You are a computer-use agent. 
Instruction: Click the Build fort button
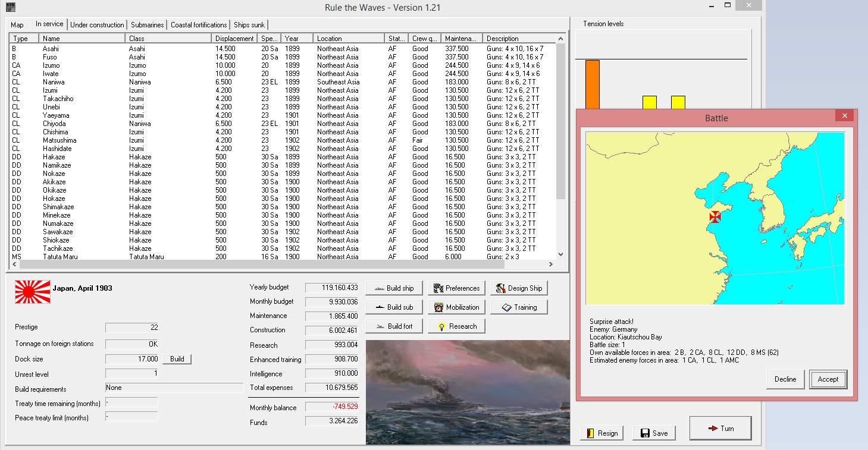point(393,326)
